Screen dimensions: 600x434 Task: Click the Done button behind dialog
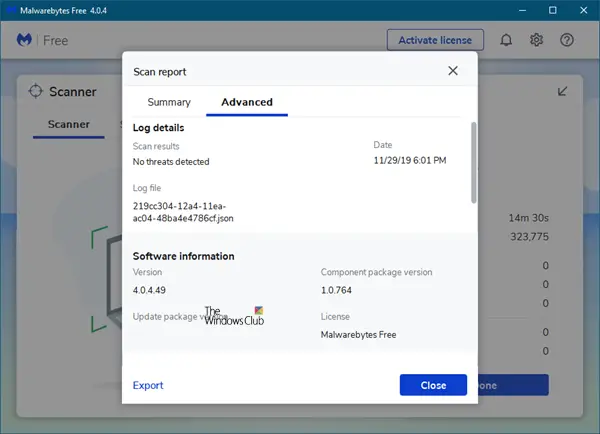513,385
